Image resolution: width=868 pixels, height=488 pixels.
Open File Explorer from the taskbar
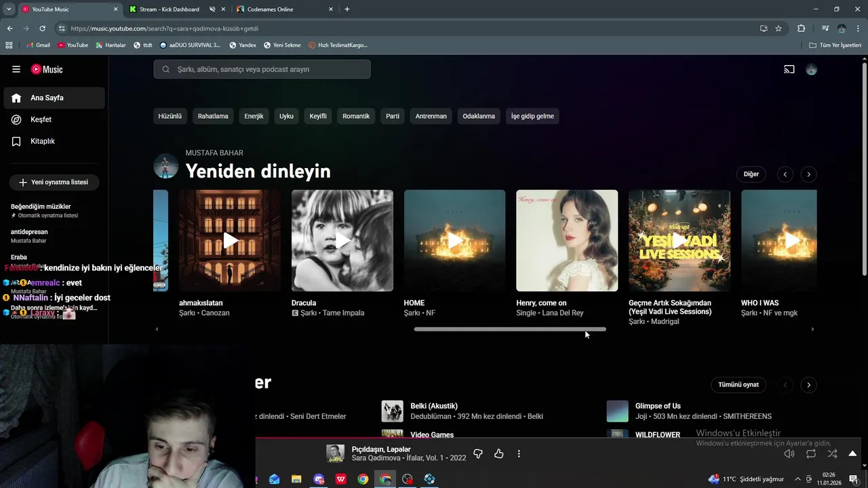tap(296, 479)
